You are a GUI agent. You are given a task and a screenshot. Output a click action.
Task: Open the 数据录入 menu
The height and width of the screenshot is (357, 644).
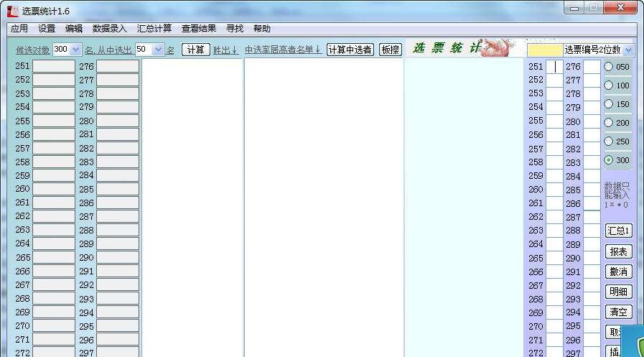[x=110, y=28]
